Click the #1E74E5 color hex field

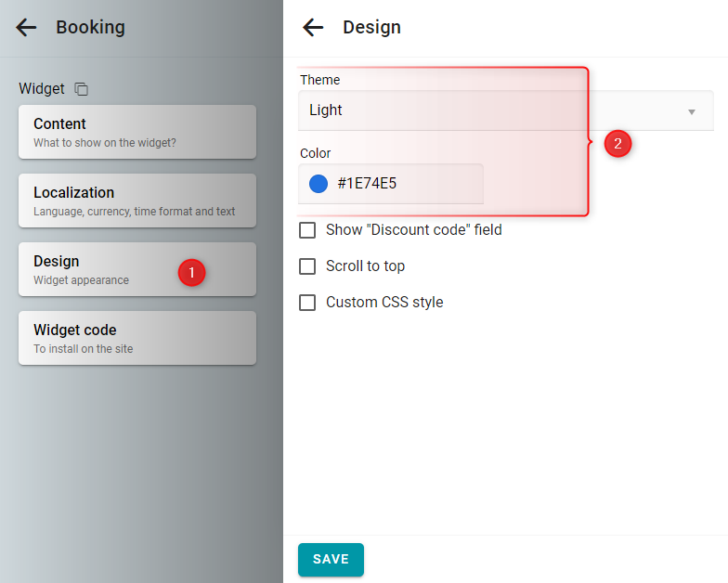(390, 184)
